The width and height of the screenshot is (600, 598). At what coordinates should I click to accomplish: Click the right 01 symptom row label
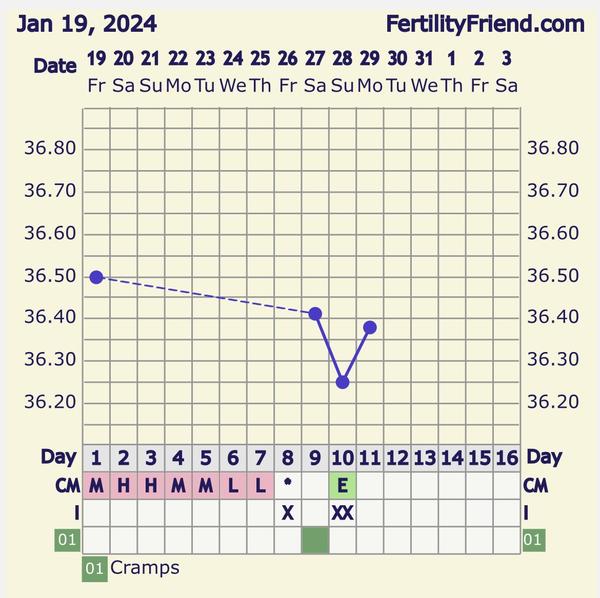click(x=533, y=541)
